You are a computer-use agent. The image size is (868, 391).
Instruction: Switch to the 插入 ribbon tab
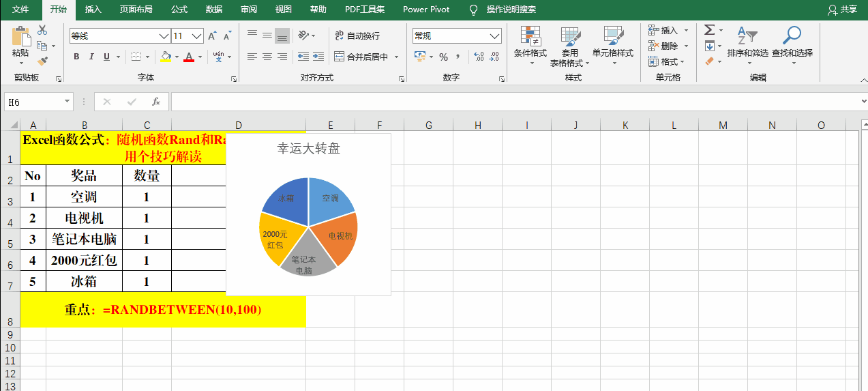click(93, 10)
